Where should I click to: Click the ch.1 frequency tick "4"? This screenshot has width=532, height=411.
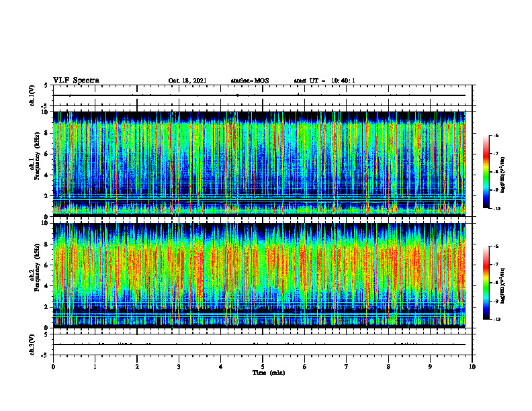(x=47, y=175)
